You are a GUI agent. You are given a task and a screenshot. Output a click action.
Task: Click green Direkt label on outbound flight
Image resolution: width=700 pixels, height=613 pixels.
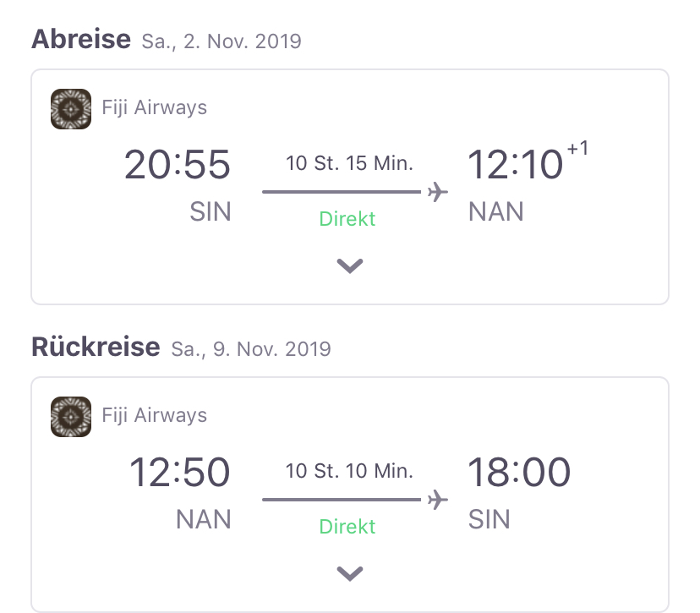pyautogui.click(x=347, y=219)
